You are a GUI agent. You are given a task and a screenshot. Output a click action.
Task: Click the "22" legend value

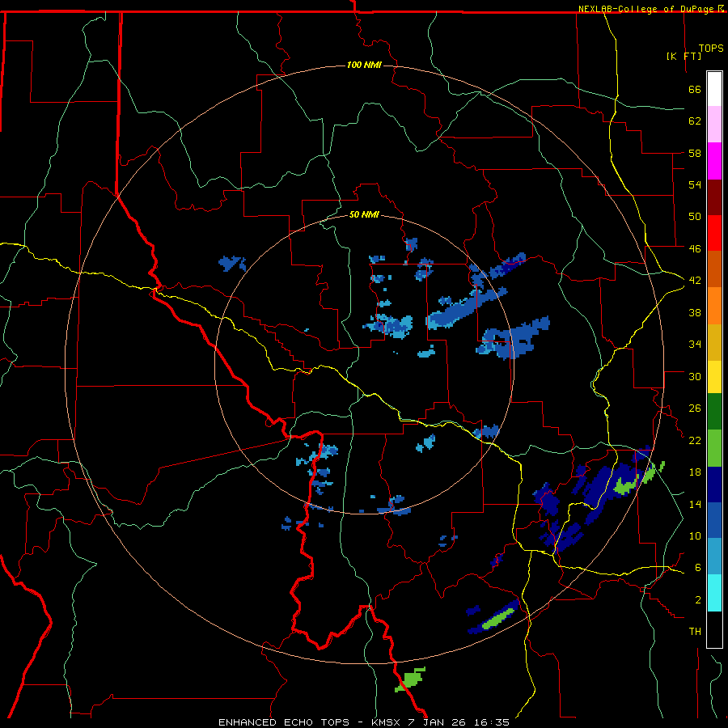(x=695, y=440)
